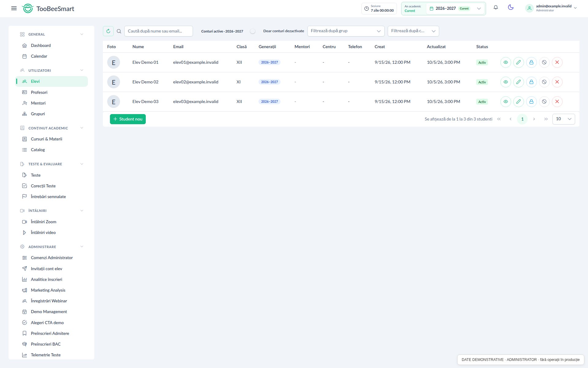This screenshot has width=588, height=368.
Task: Delete Elev Demo 02 with red X
Action: coord(557,82)
